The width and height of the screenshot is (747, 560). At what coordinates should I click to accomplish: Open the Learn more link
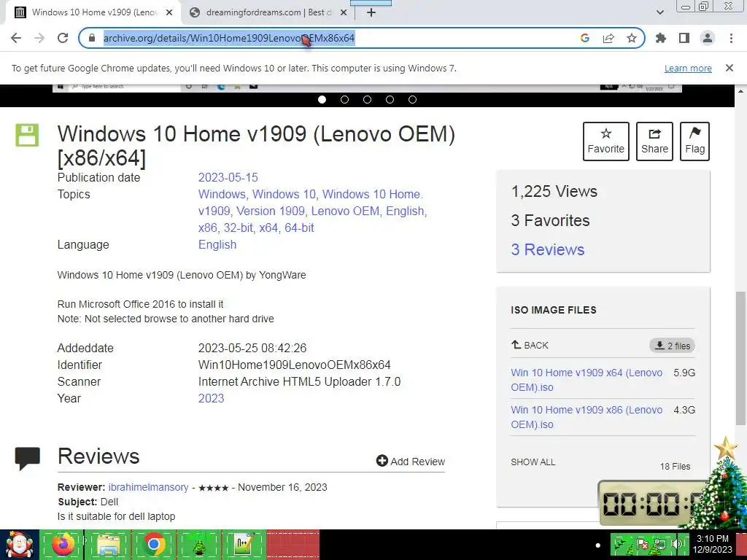click(x=688, y=68)
